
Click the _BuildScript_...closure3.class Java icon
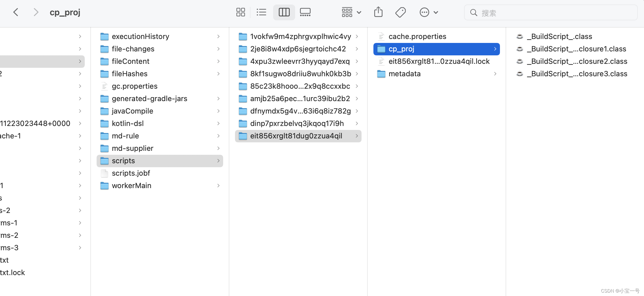tap(520, 74)
